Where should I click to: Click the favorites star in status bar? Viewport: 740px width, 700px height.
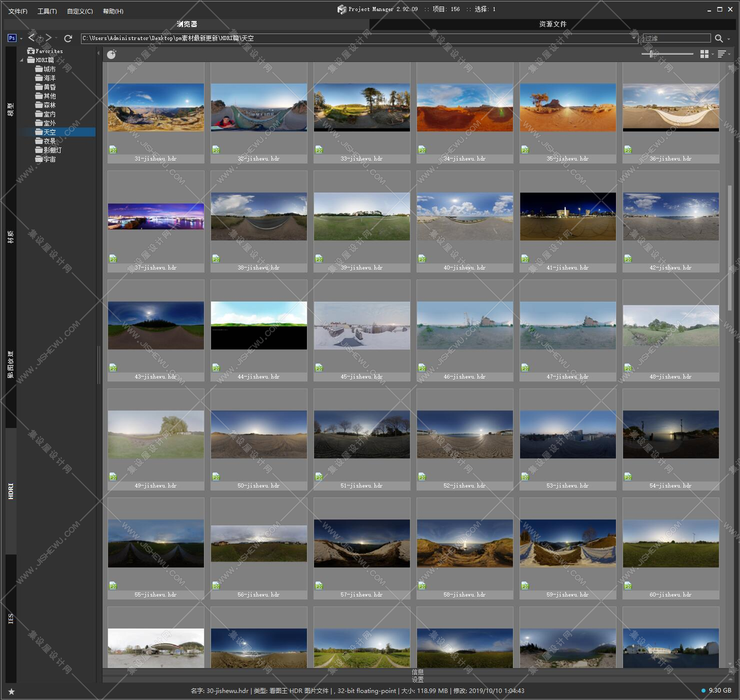pos(11,691)
